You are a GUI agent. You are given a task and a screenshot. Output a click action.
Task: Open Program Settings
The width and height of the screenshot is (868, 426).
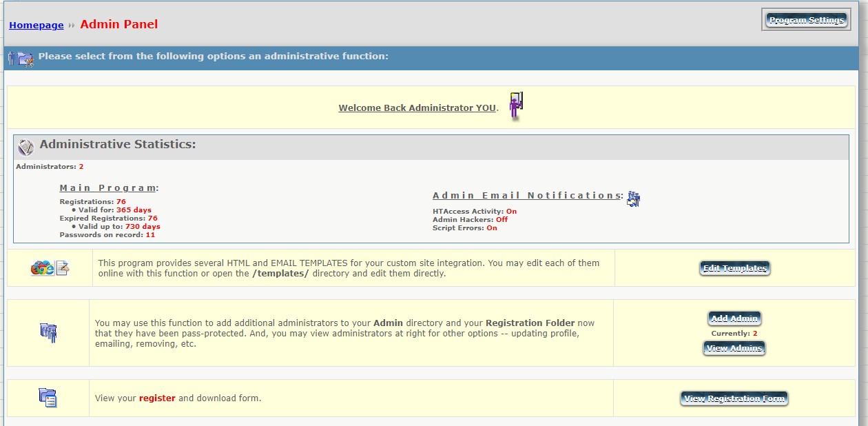pos(806,20)
